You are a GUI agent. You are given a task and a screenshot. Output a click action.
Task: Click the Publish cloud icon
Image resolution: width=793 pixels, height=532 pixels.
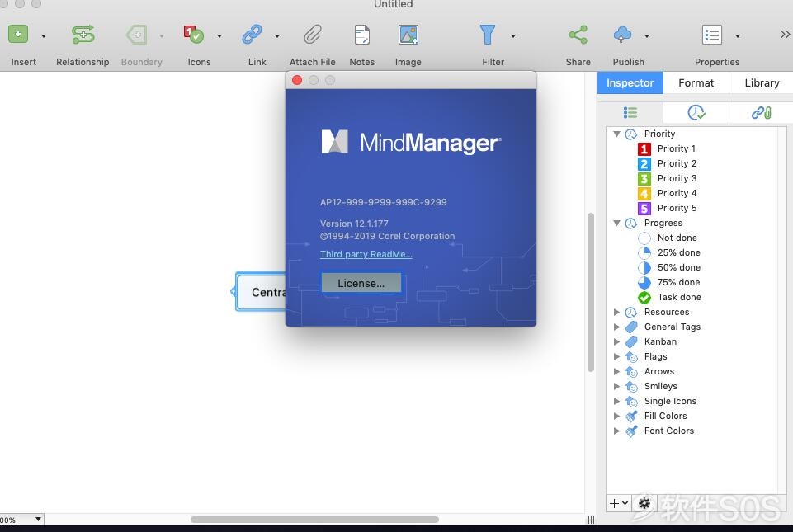pyautogui.click(x=622, y=35)
